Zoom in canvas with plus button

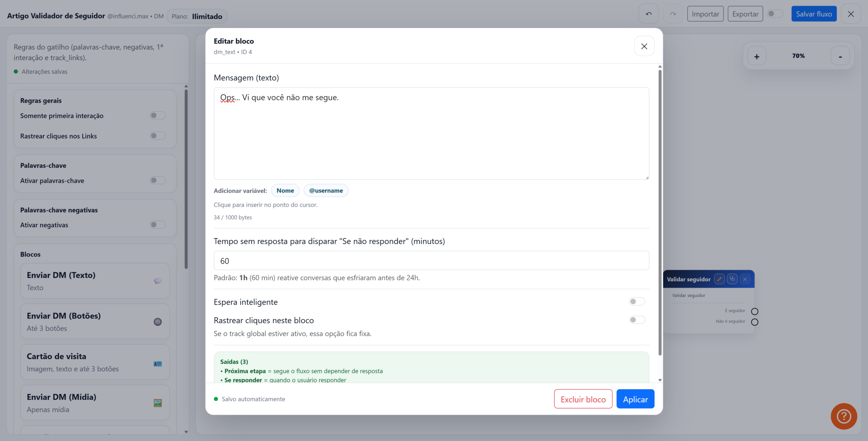pyautogui.click(x=756, y=56)
